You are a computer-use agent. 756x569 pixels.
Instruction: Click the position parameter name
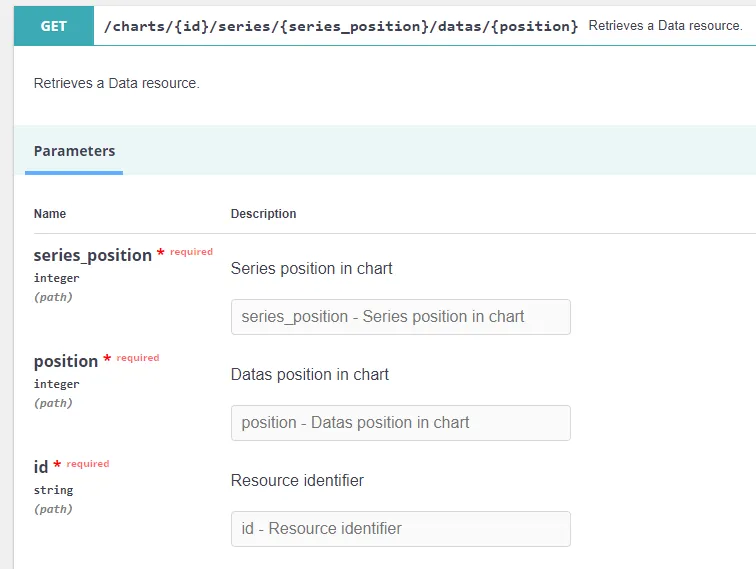66,361
